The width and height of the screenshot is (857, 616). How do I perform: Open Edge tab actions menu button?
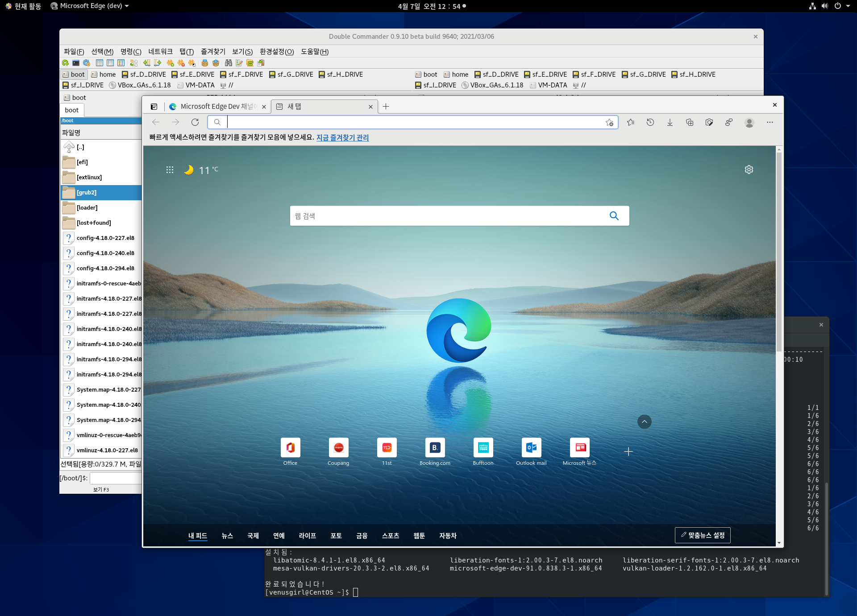(154, 107)
